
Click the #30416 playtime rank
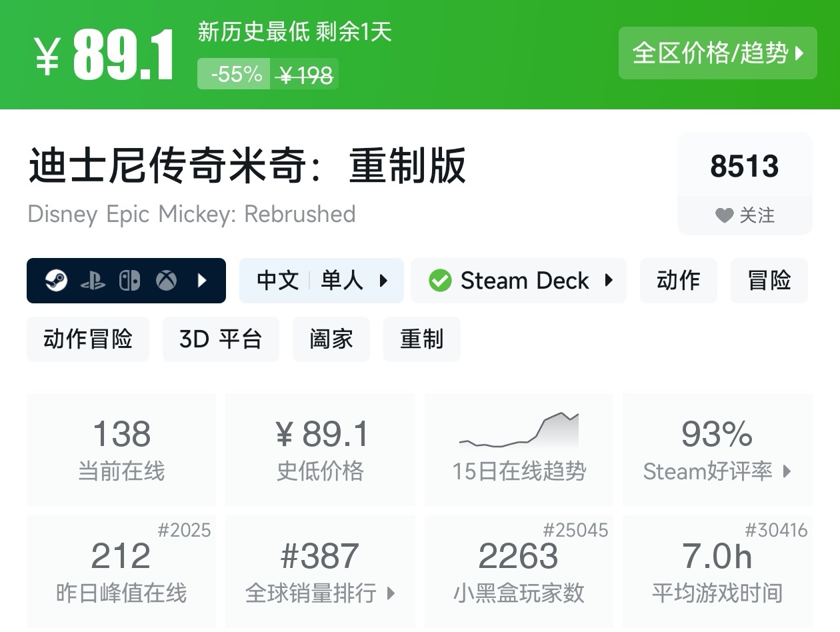tap(776, 530)
